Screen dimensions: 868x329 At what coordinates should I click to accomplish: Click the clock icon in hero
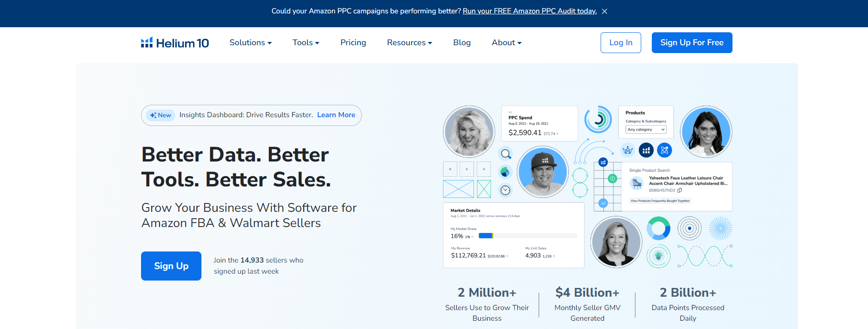(x=505, y=190)
